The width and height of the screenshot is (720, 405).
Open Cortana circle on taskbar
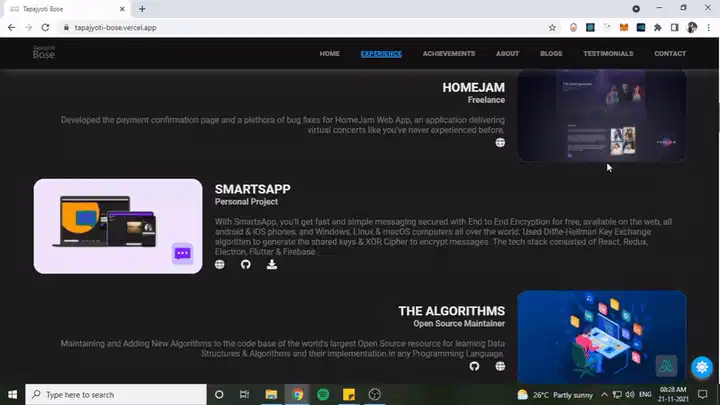coord(219,394)
